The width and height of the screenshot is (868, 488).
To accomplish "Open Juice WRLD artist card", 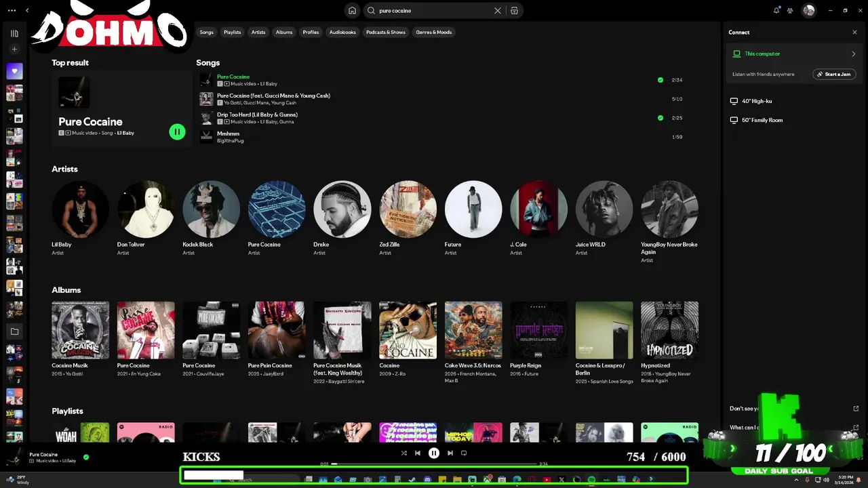I will click(x=604, y=218).
